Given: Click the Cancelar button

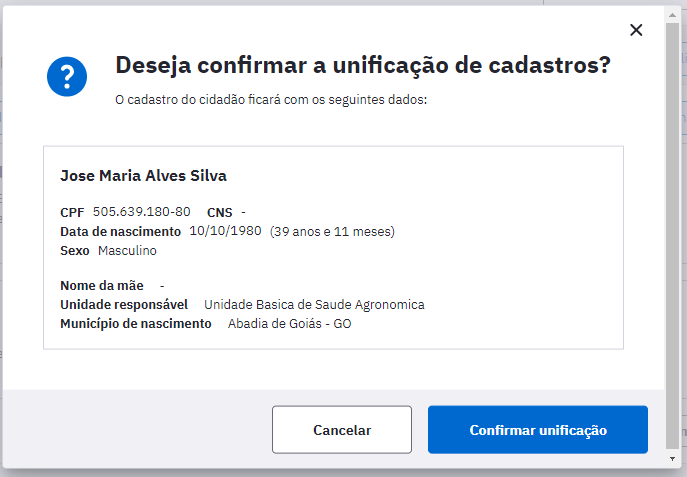Looking at the screenshot, I should (x=342, y=430).
